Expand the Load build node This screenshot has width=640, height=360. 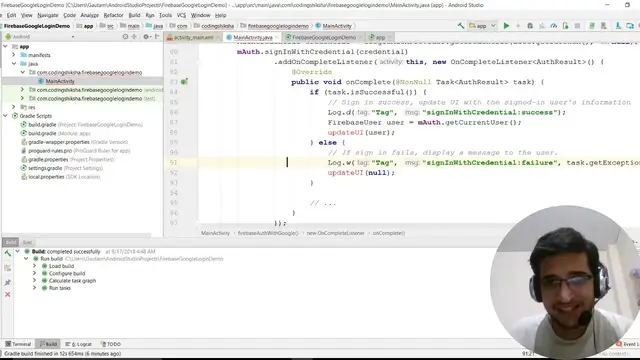tap(35, 266)
